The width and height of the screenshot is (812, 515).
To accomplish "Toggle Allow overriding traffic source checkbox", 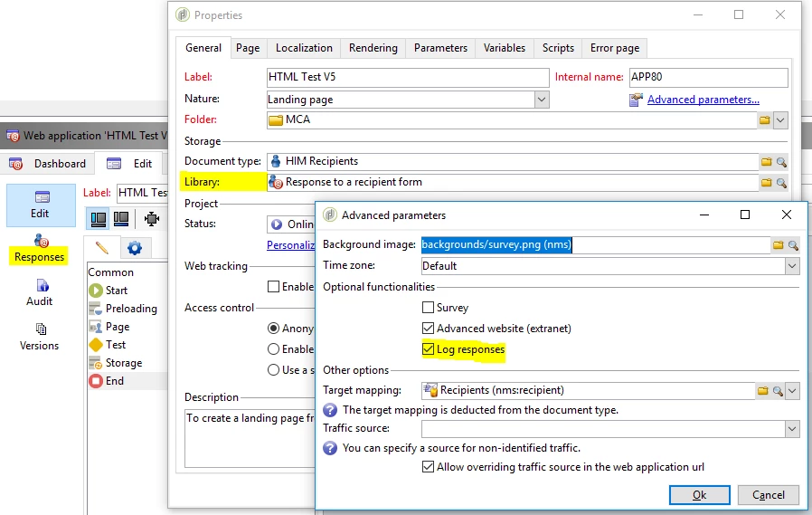I will coord(429,467).
